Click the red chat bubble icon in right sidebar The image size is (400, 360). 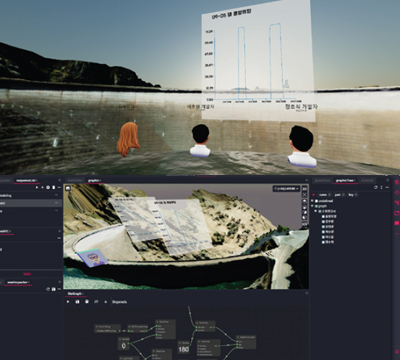point(397,223)
